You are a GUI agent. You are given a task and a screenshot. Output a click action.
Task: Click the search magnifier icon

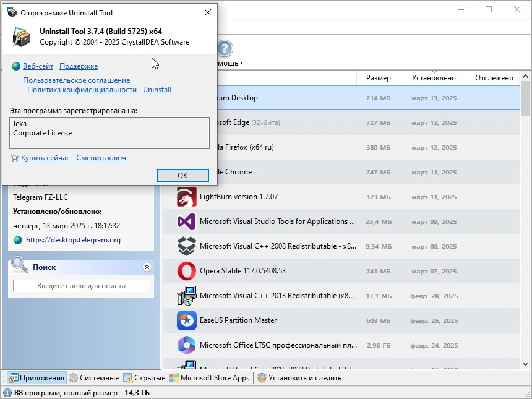click(20, 265)
